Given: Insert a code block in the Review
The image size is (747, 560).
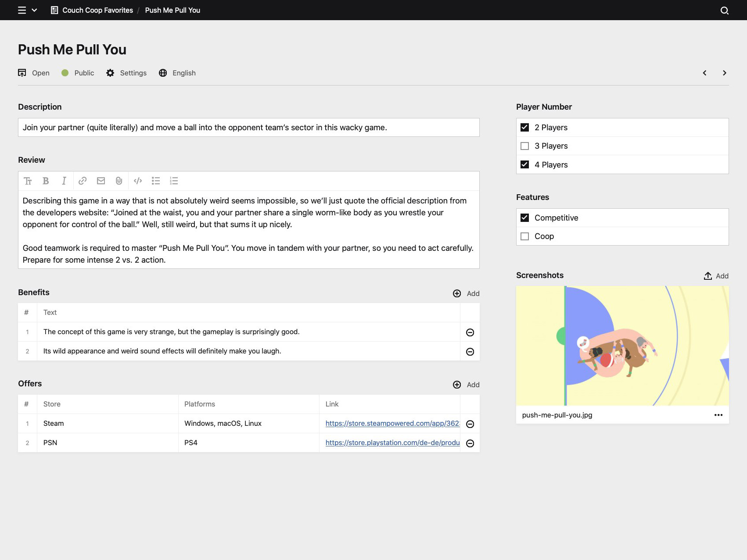Looking at the screenshot, I should pos(137,181).
